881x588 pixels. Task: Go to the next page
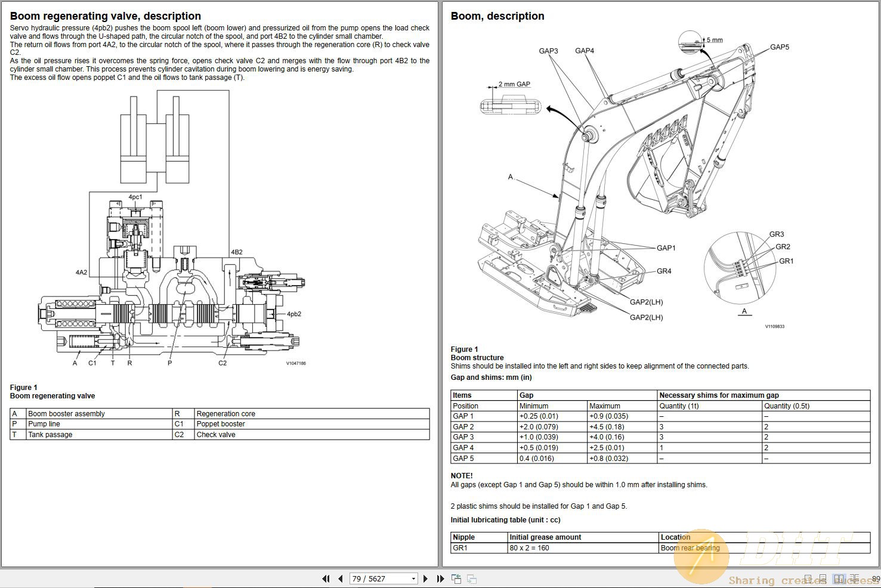tap(425, 578)
